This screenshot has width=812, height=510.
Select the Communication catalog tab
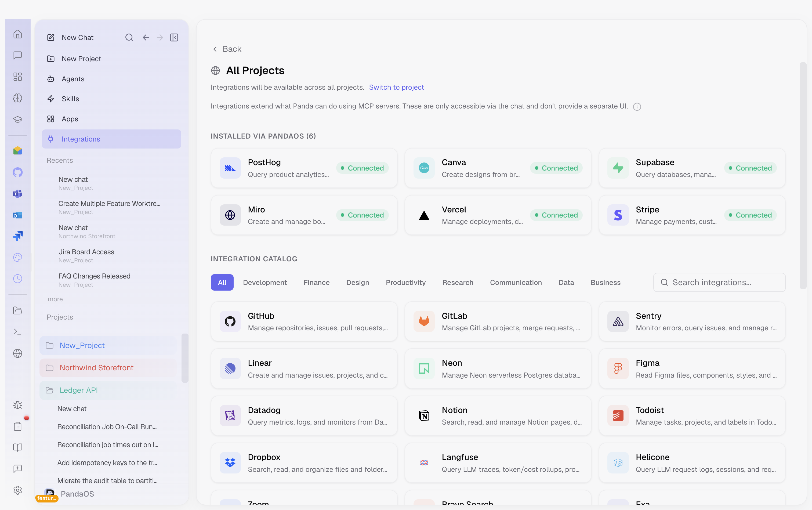pos(516,282)
